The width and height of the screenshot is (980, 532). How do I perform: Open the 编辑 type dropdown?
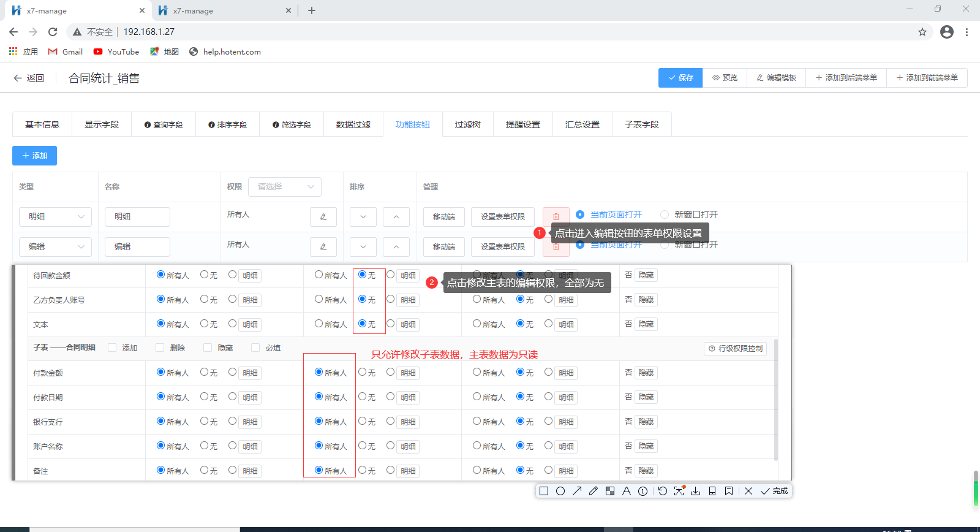click(x=55, y=246)
